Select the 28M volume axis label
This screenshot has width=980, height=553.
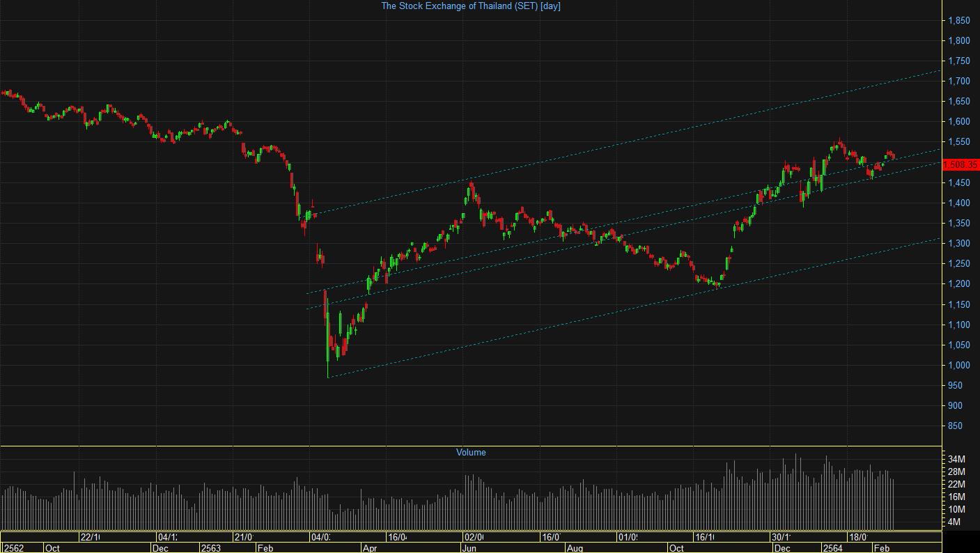pyautogui.click(x=956, y=472)
